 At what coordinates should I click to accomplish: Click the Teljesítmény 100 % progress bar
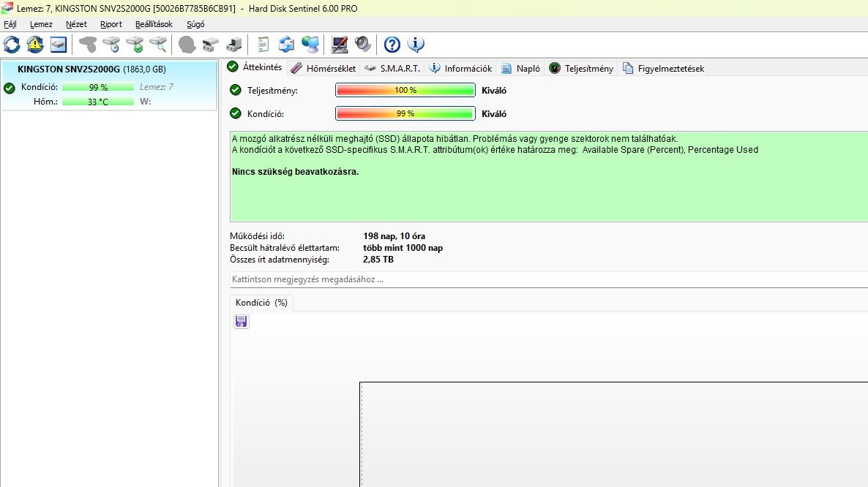[x=405, y=90]
